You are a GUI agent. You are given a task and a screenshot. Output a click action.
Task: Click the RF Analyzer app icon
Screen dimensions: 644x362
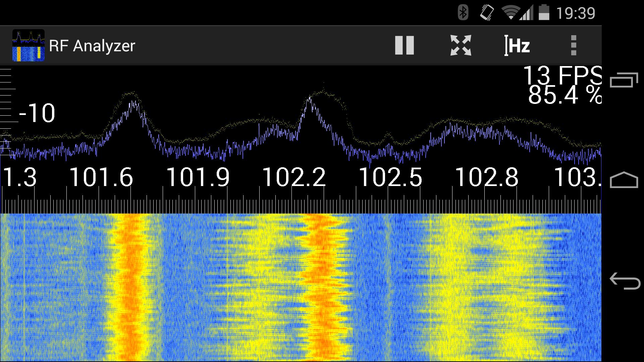[28, 46]
